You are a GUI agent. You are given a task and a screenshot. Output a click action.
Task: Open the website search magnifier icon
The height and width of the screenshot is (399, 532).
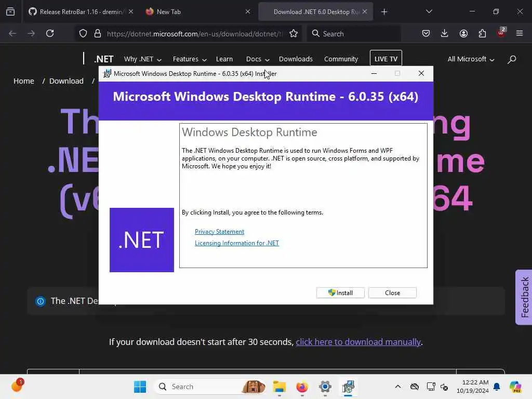pyautogui.click(x=512, y=59)
